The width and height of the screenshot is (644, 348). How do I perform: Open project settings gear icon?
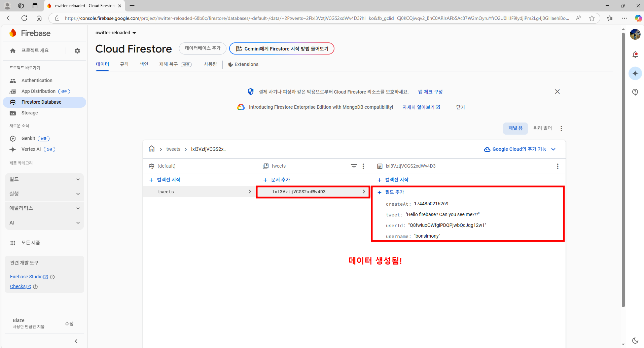pyautogui.click(x=77, y=51)
